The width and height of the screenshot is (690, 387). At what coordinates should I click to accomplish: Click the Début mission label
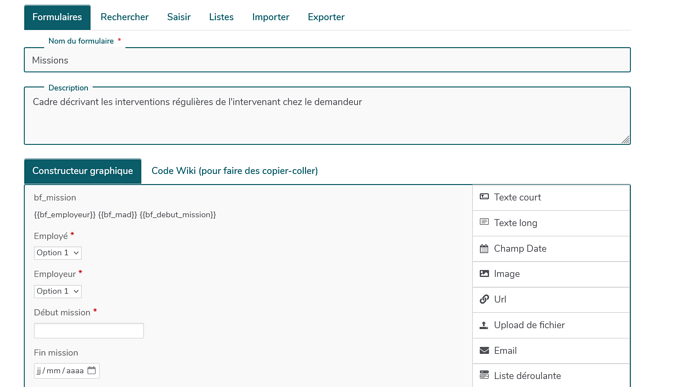[62, 313]
